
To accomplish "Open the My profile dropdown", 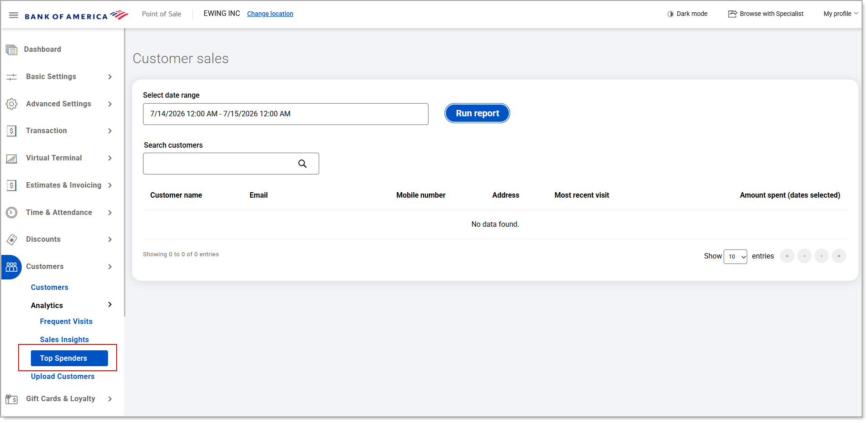I will click(x=841, y=14).
